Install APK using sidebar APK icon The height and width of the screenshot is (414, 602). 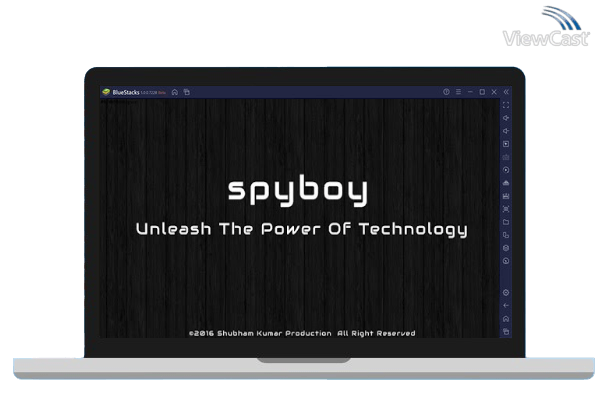[x=506, y=183]
